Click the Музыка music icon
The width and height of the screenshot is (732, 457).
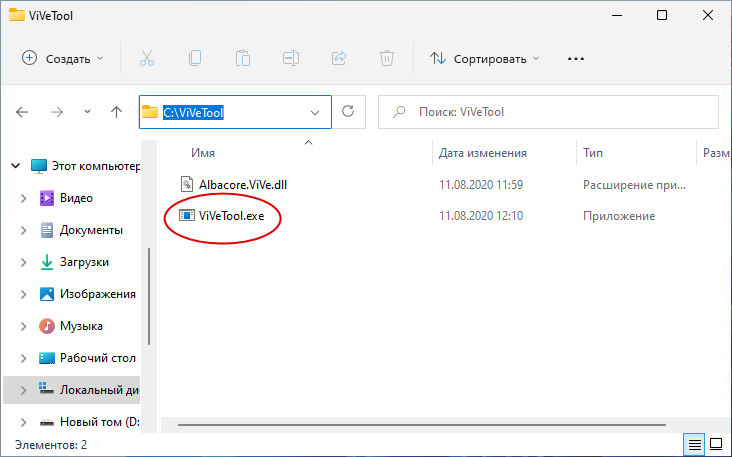pos(47,326)
